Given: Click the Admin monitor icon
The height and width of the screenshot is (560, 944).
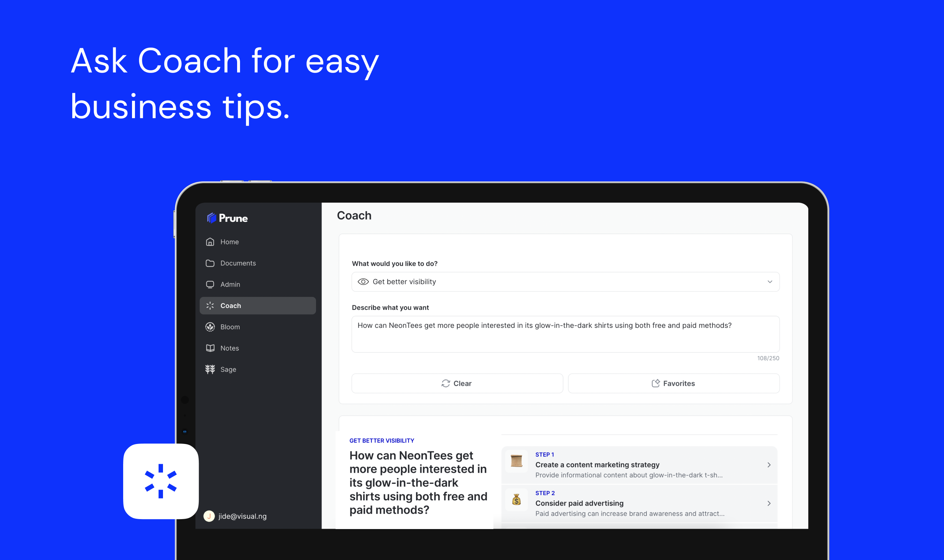Looking at the screenshot, I should pos(210,284).
